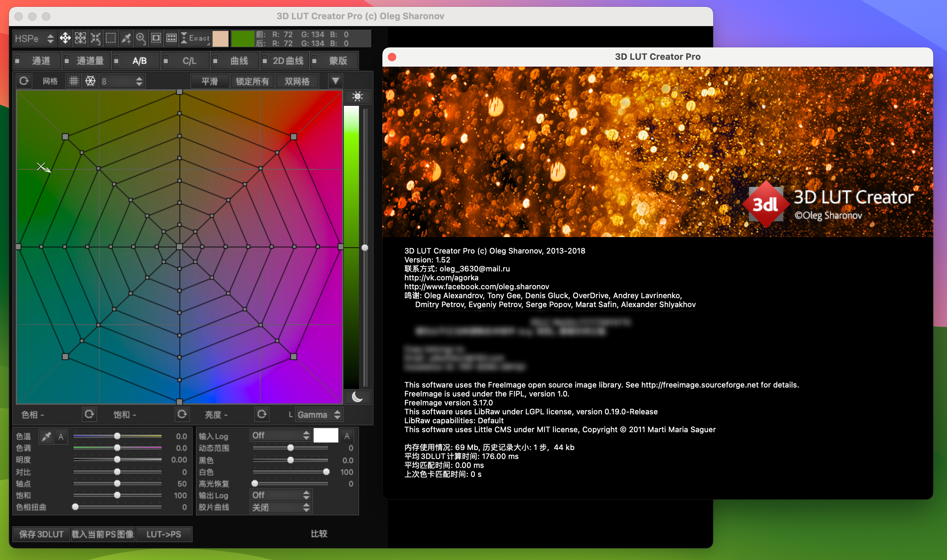Open the HSPe color model dropdown
Viewport: 947px width, 560px height.
[x=34, y=38]
